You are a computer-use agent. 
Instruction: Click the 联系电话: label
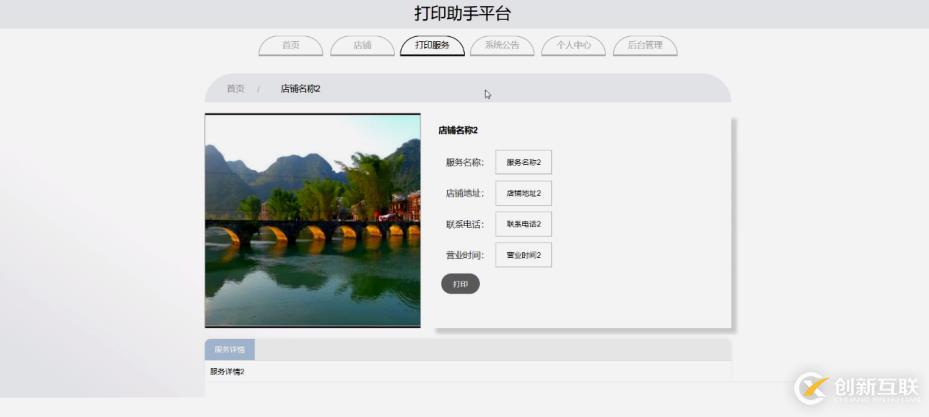[x=465, y=224]
